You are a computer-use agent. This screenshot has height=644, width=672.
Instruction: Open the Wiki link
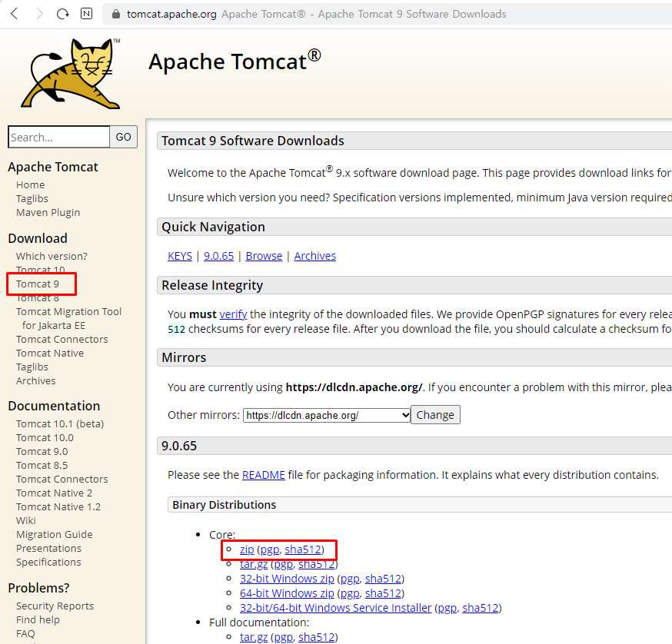coord(26,520)
